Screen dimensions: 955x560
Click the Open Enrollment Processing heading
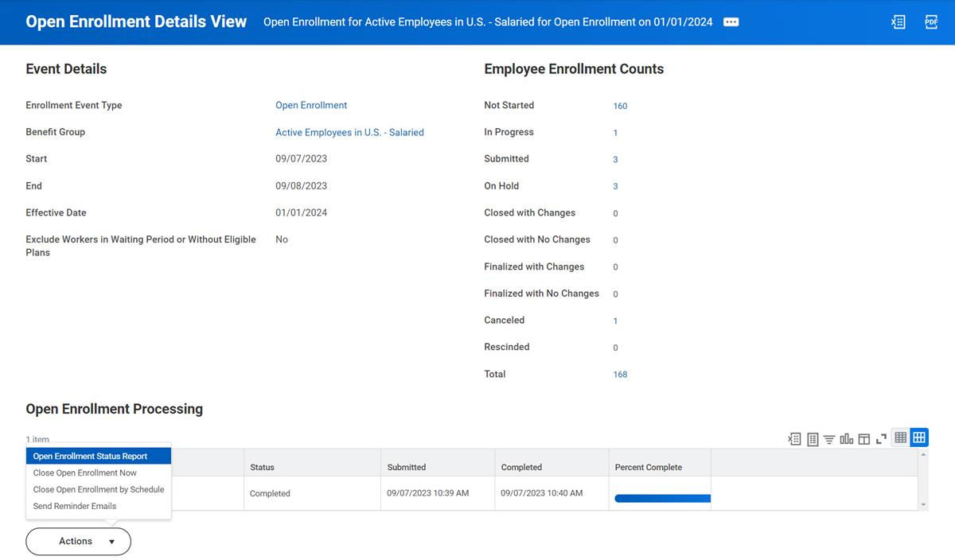click(x=114, y=409)
